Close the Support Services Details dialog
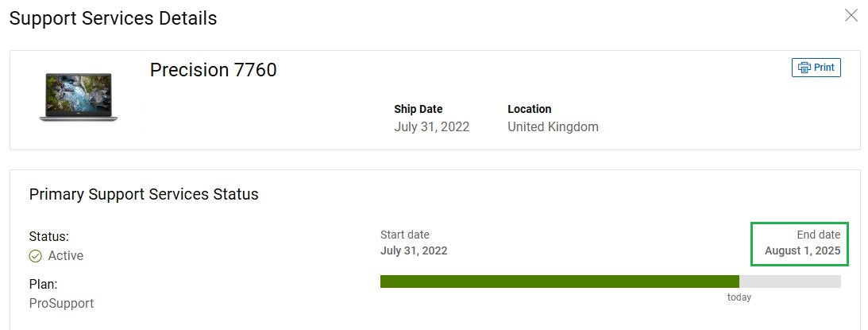The width and height of the screenshot is (868, 330). click(851, 16)
